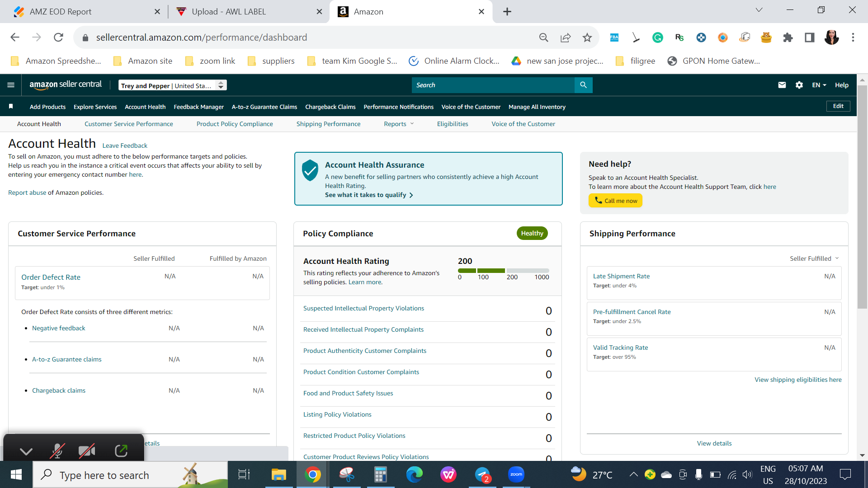
Task: Click the FBA extension icon
Action: tap(614, 38)
